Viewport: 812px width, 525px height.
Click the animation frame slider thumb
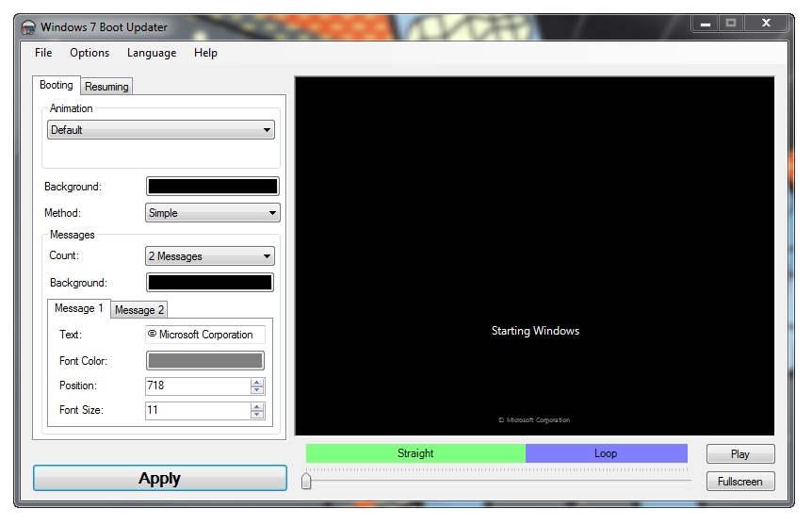pos(306,481)
